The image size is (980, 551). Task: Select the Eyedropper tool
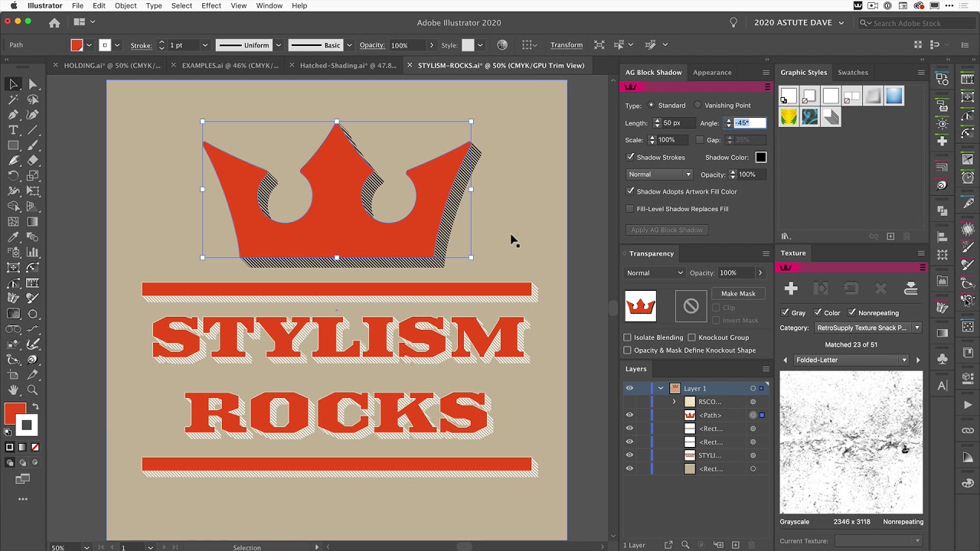pyautogui.click(x=14, y=237)
